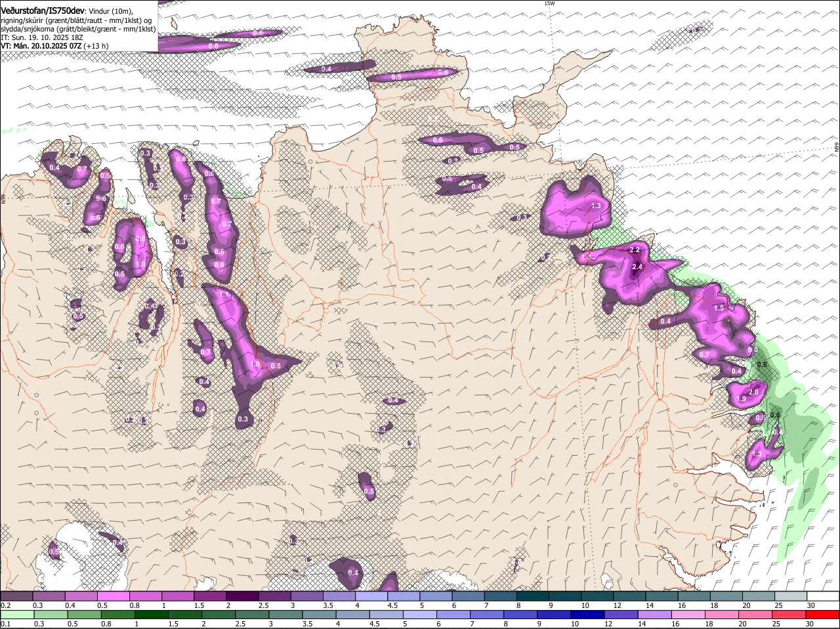Click the 'Vindur (10m)' text in the header
This screenshot has width=840, height=629.
click(x=110, y=11)
